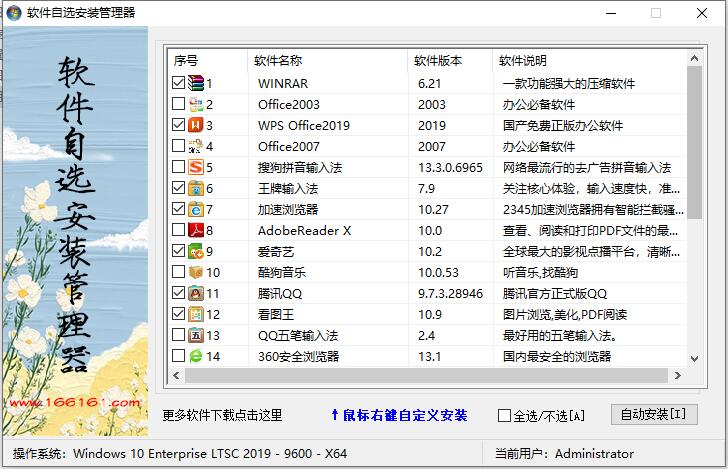Click the WINRAR icon in row 1
Image resolution: width=728 pixels, height=469 pixels.
(195, 83)
